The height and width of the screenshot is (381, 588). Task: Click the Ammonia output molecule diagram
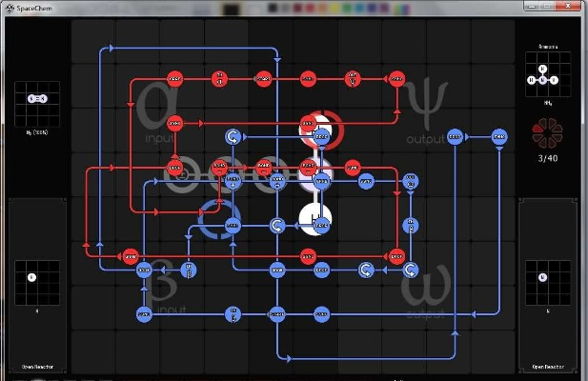click(548, 75)
